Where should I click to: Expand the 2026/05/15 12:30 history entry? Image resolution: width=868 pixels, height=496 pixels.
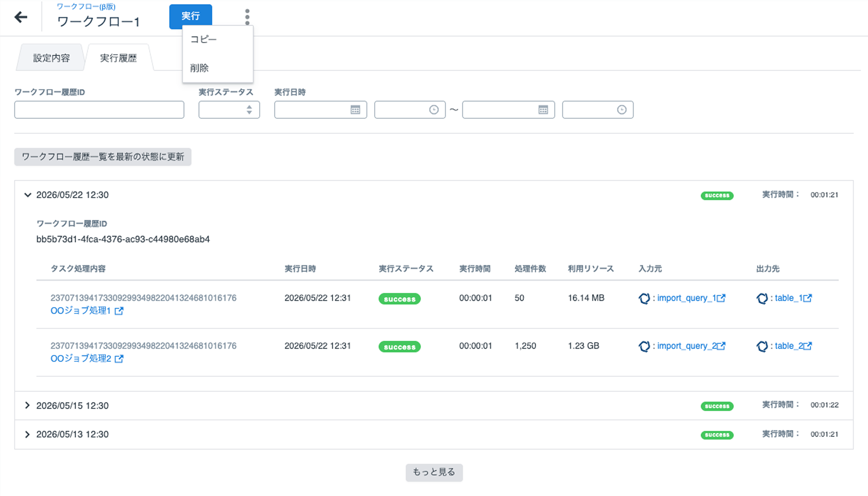[27, 405]
